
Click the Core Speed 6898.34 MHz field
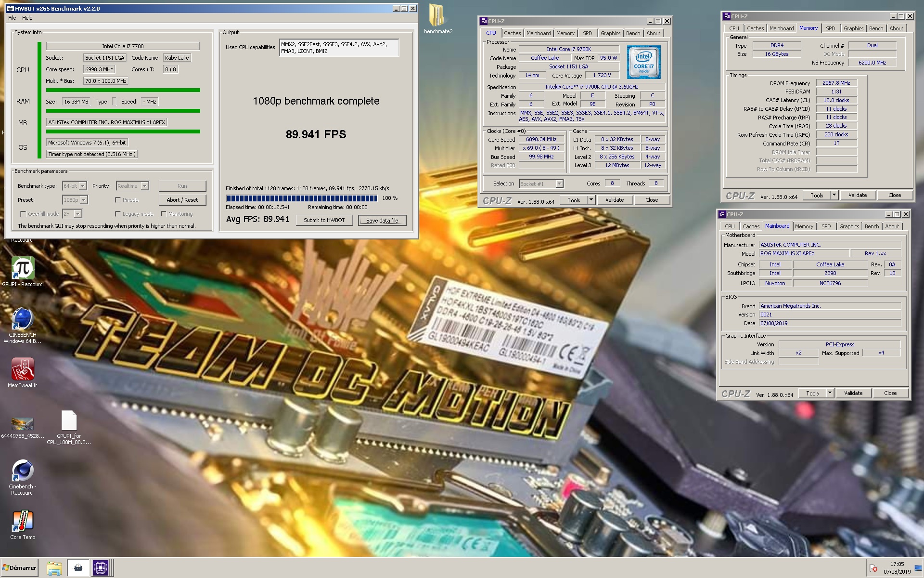(541, 140)
